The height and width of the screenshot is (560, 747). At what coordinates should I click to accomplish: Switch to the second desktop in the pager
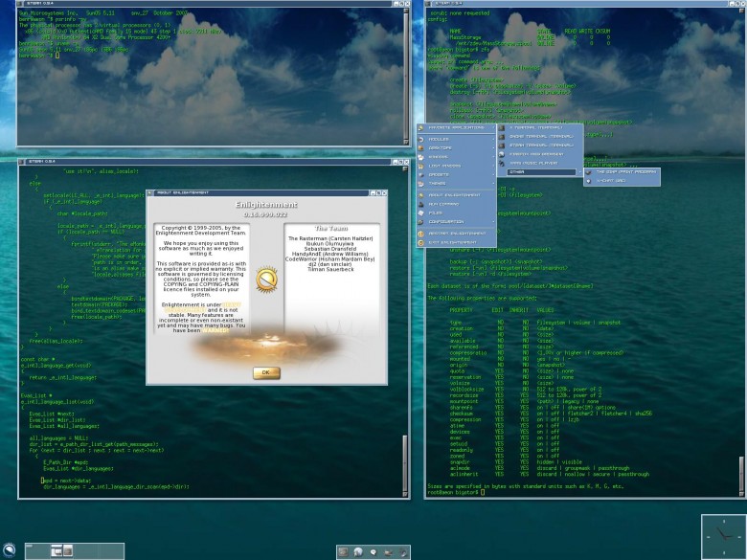tap(62, 551)
